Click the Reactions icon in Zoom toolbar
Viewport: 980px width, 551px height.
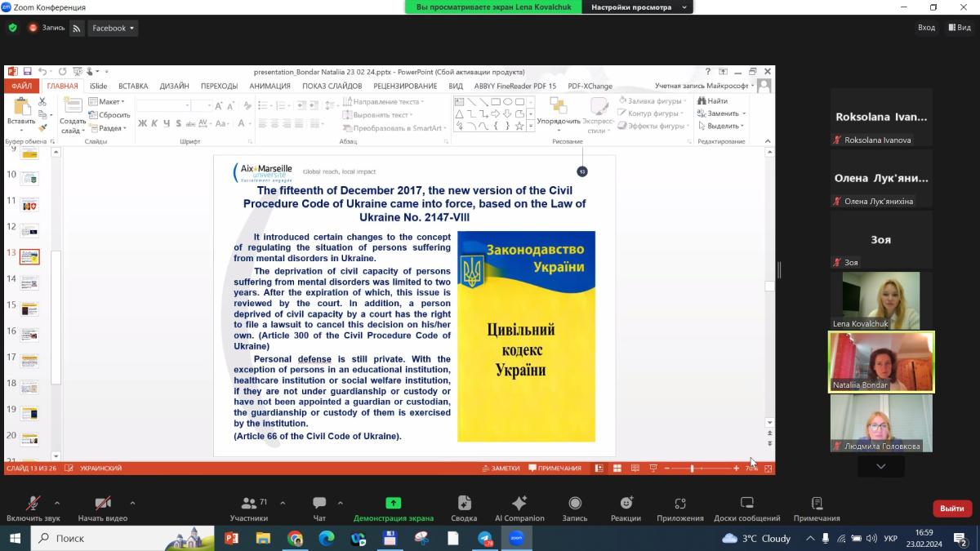click(626, 504)
